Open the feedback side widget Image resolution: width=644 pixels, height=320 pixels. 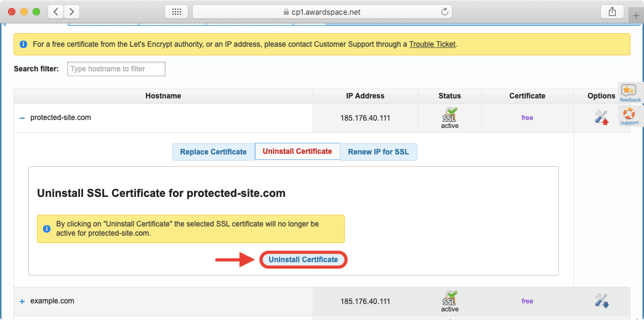tap(630, 94)
